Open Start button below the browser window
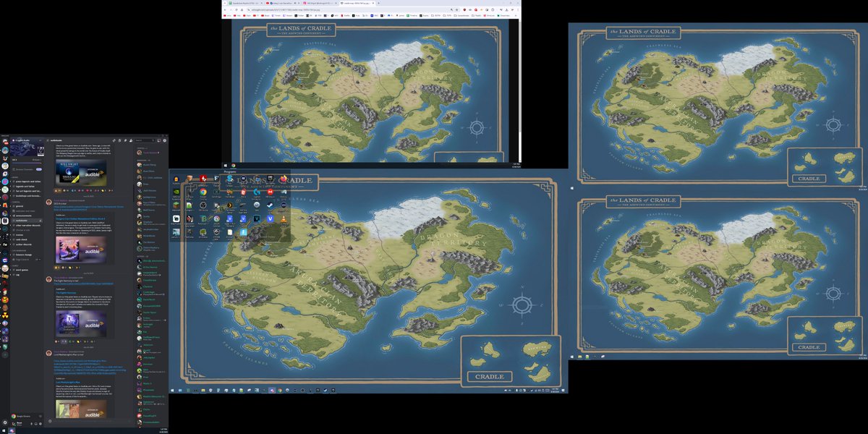This screenshot has width=868, height=434. [226, 166]
